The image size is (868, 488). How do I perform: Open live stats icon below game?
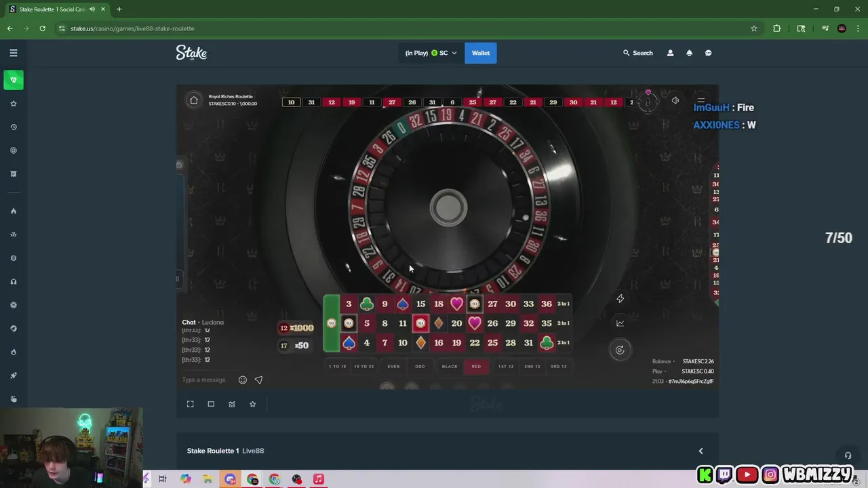click(x=232, y=404)
